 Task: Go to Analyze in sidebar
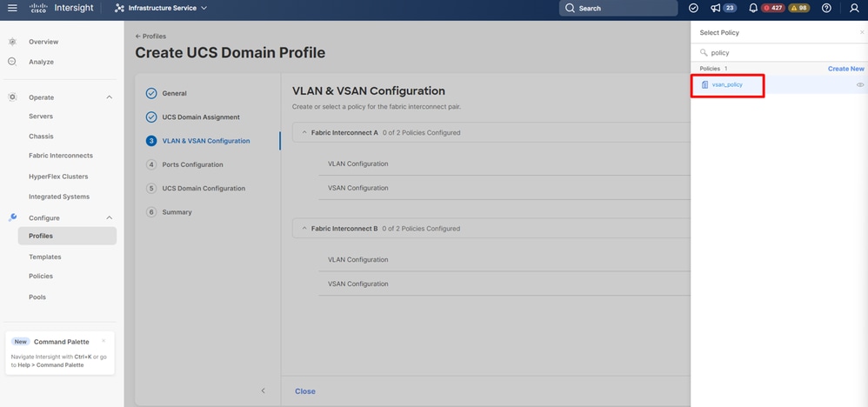coord(41,62)
